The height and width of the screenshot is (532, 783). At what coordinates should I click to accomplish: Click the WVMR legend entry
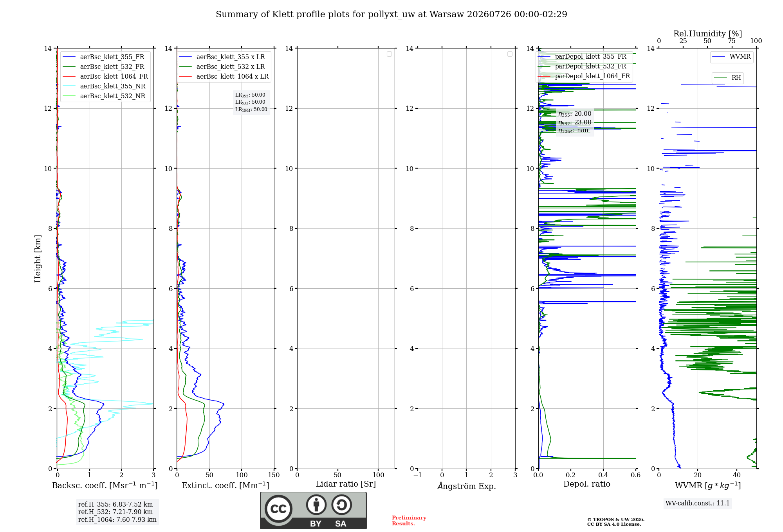[x=732, y=57]
